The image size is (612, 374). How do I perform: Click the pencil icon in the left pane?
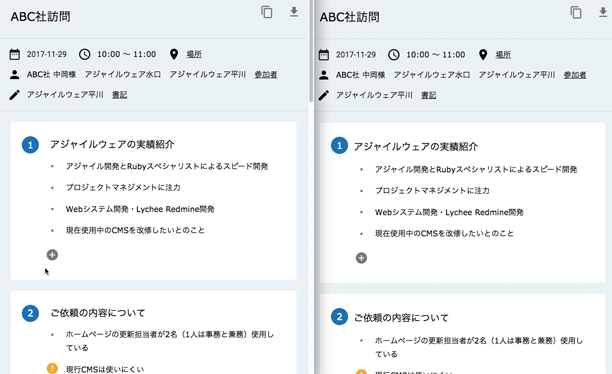pos(14,95)
